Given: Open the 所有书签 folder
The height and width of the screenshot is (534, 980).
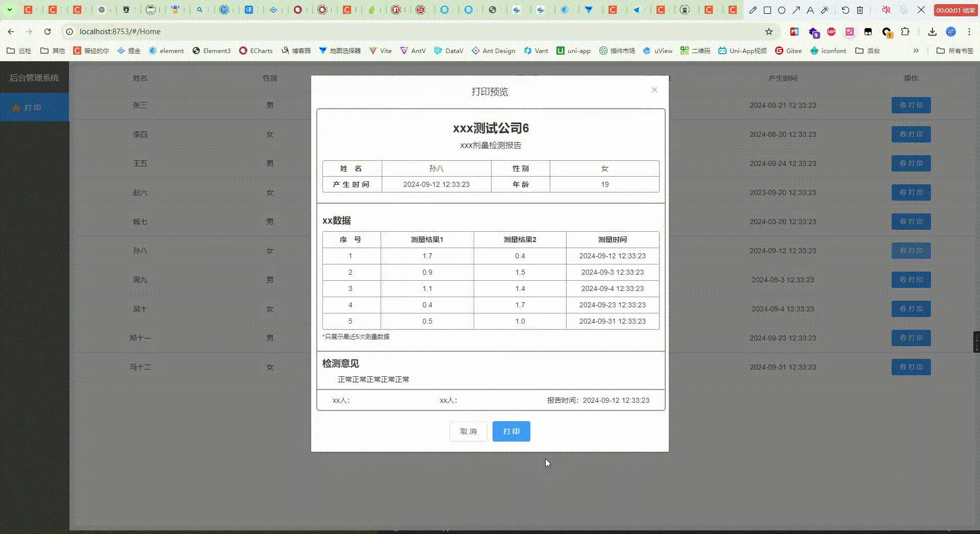Looking at the screenshot, I should (954, 51).
